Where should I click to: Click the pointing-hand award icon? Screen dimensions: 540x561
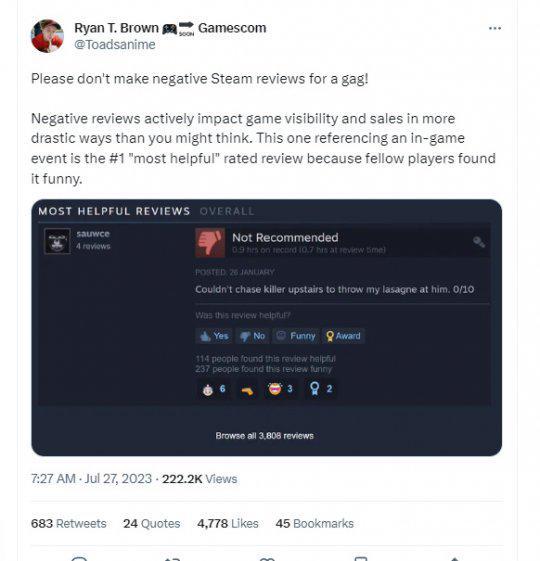click(247, 390)
